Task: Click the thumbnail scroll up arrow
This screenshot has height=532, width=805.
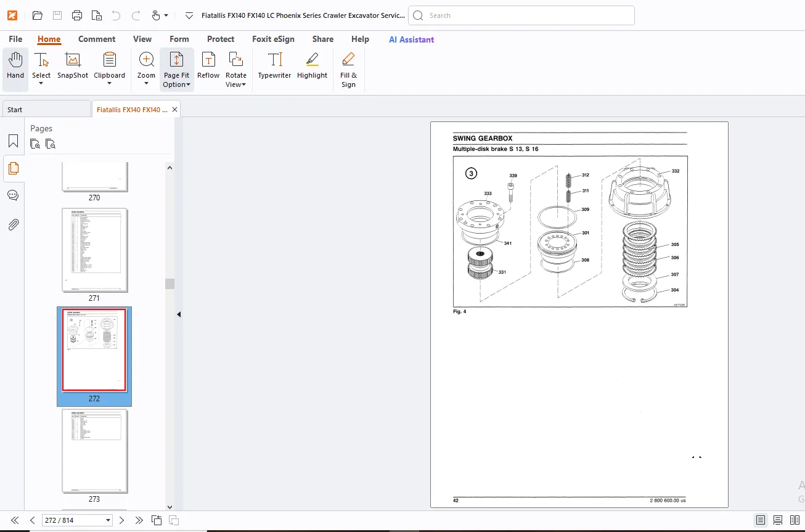Action: pos(170,167)
